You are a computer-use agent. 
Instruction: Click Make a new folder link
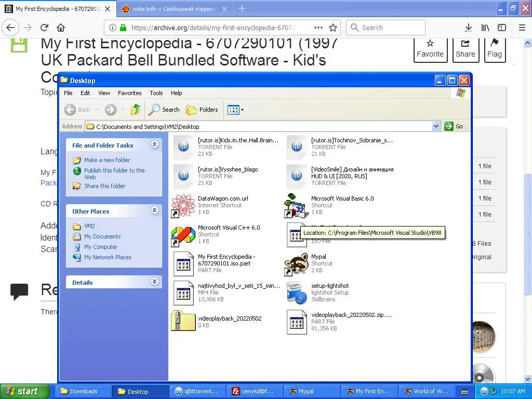tap(107, 160)
